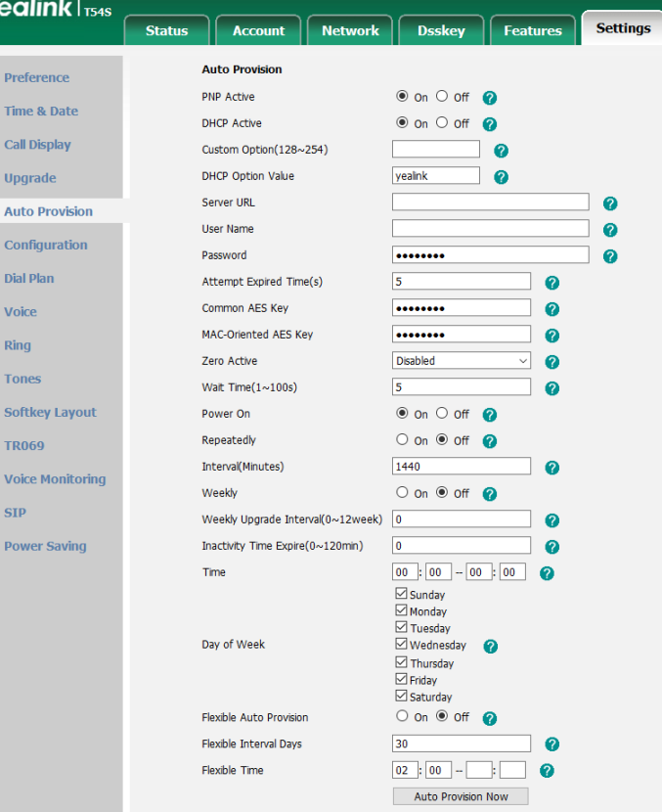Open Power Saving settings
This screenshot has width=662, height=812.
(x=45, y=546)
